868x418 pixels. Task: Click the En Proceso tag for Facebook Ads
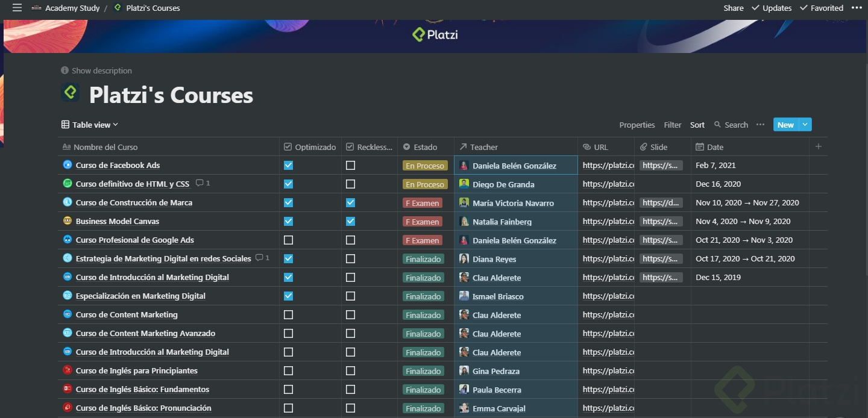pos(425,166)
